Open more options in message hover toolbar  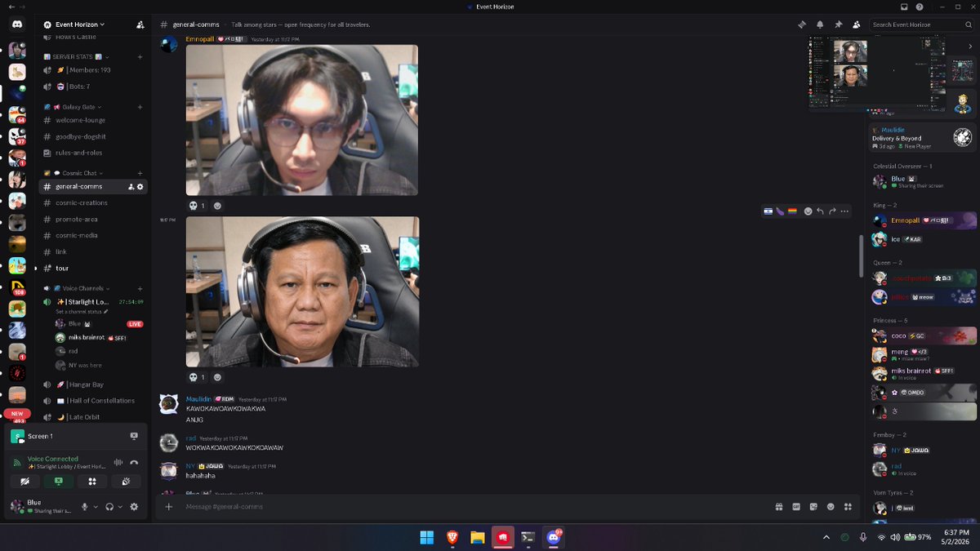pyautogui.click(x=844, y=211)
